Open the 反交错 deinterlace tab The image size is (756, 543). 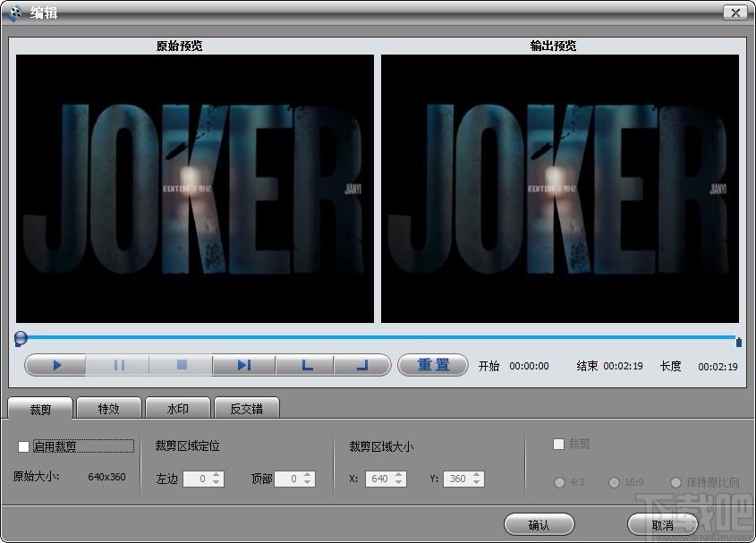(246, 409)
